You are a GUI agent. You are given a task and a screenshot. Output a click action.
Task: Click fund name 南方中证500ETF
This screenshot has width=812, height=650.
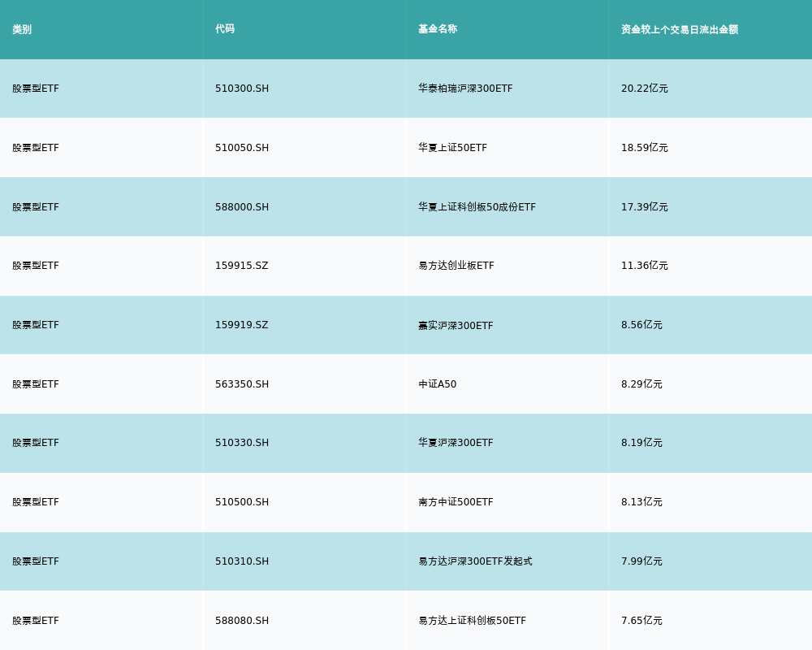click(456, 502)
